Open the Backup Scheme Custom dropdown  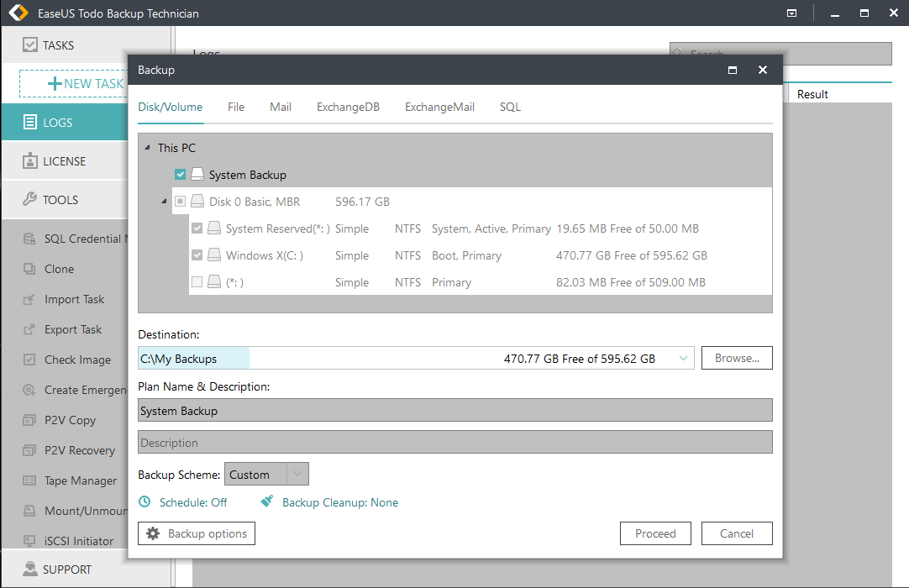pyautogui.click(x=266, y=474)
